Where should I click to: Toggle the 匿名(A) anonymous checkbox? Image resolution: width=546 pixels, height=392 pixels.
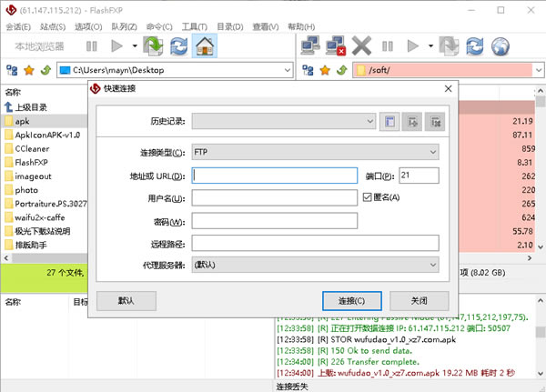[368, 197]
